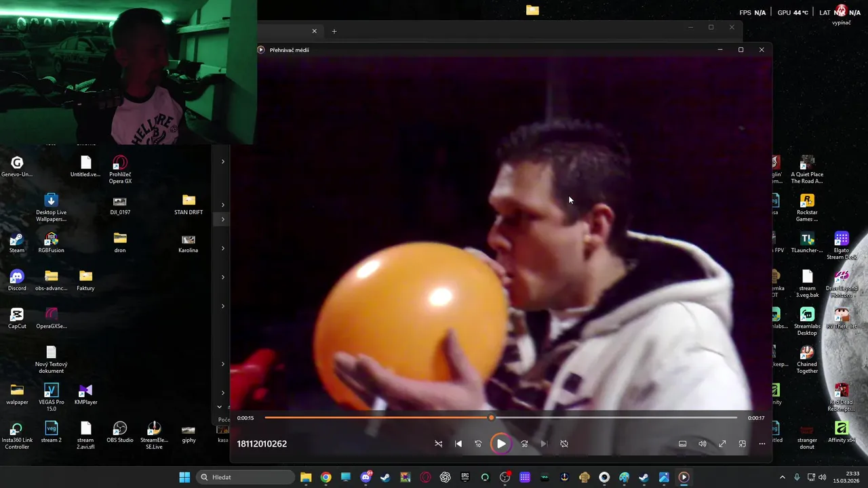The width and height of the screenshot is (868, 488).
Task: Open the Windows Start menu
Action: point(184,477)
